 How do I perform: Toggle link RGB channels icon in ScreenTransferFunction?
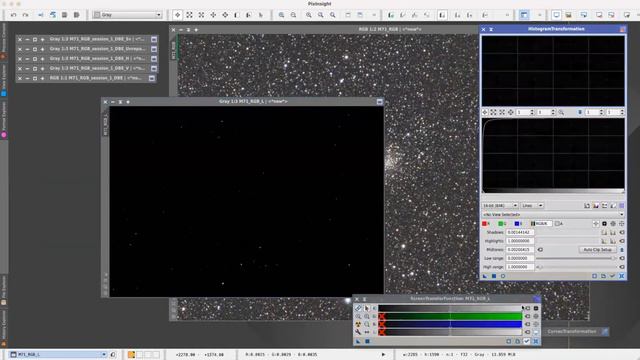tap(358, 308)
